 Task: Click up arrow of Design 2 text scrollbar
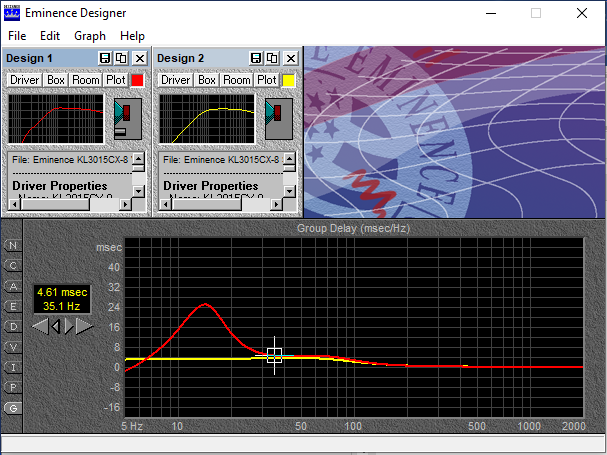(x=289, y=158)
